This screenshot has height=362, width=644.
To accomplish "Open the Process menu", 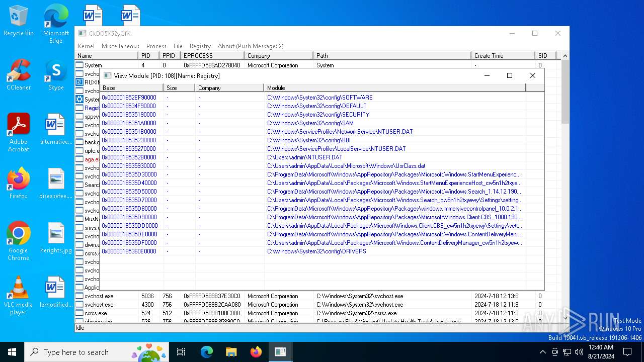I will point(156,46).
